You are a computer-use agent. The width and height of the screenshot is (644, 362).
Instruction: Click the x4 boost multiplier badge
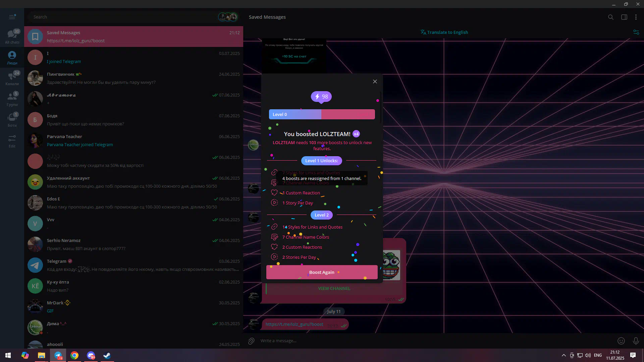(x=356, y=134)
